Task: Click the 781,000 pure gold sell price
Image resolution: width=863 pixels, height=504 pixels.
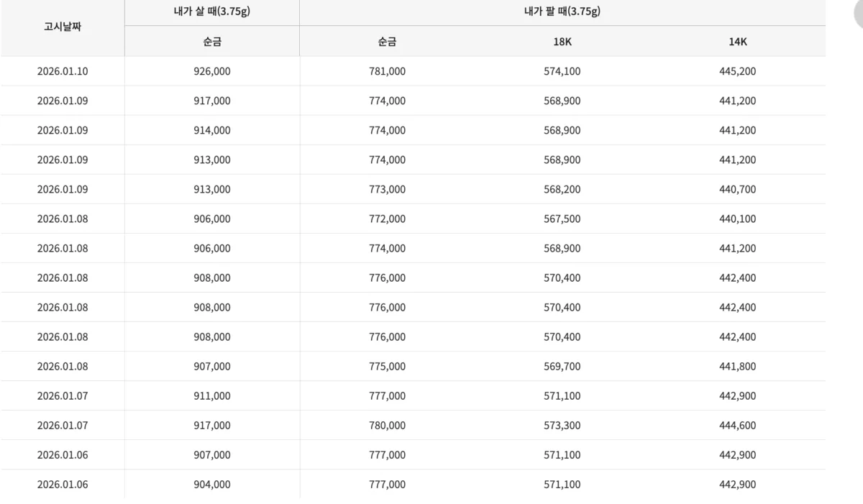Action: [387, 71]
